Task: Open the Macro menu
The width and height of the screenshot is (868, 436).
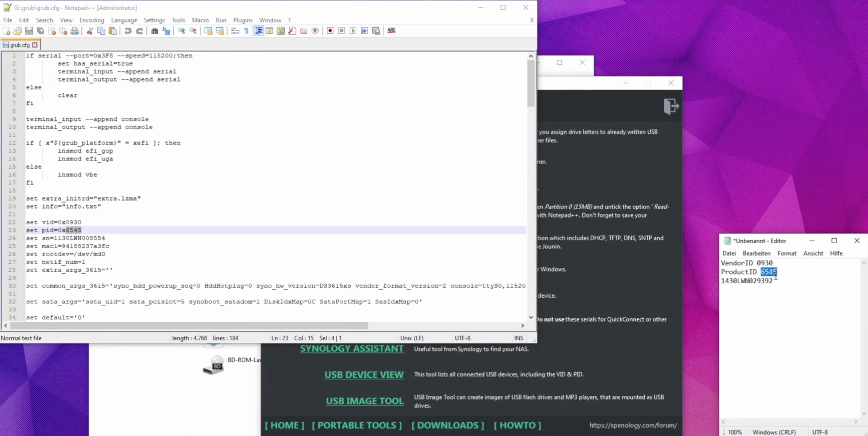Action: click(200, 20)
